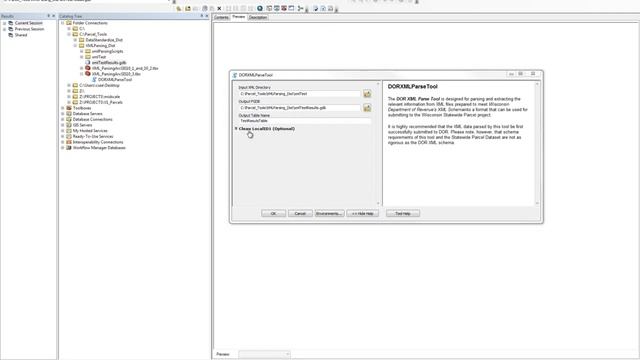Viewport: 640px width, 360px height.
Task: Click the << Hide Help button
Action: point(362,213)
